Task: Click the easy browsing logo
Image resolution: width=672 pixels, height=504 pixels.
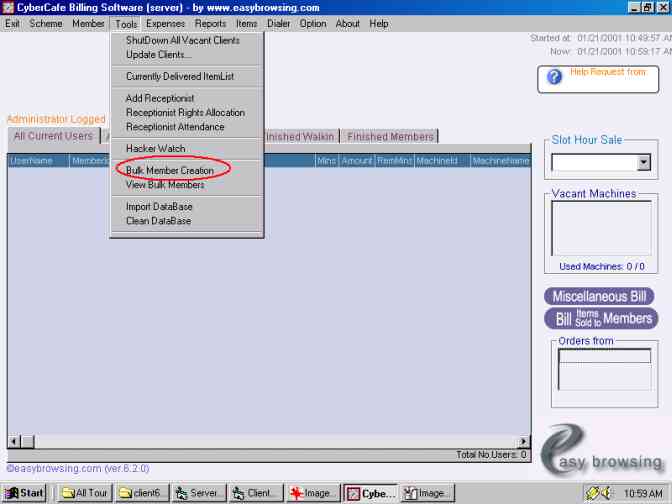Action: tap(602, 455)
